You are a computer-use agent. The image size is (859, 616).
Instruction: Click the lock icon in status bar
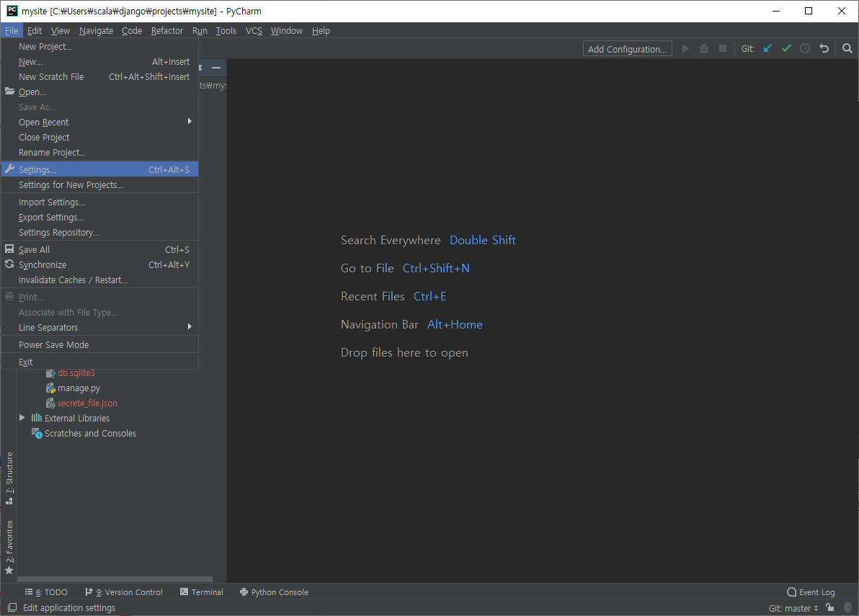(x=830, y=607)
